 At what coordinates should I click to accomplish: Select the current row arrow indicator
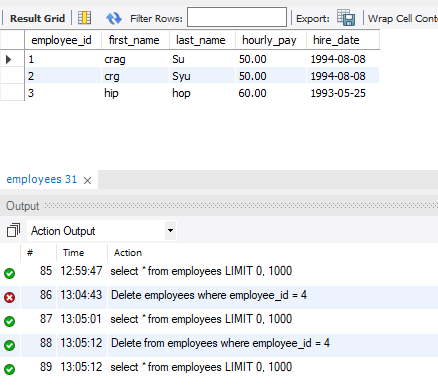click(x=9, y=59)
